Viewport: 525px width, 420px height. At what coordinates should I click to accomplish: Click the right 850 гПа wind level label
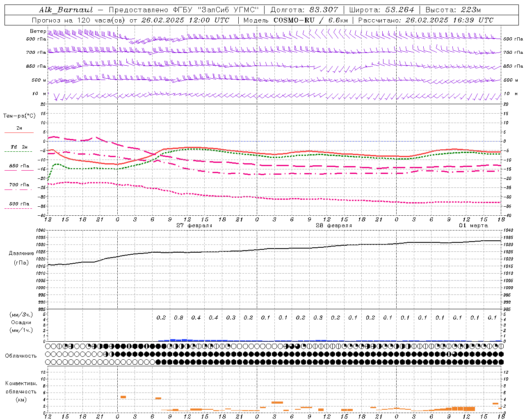(513, 66)
